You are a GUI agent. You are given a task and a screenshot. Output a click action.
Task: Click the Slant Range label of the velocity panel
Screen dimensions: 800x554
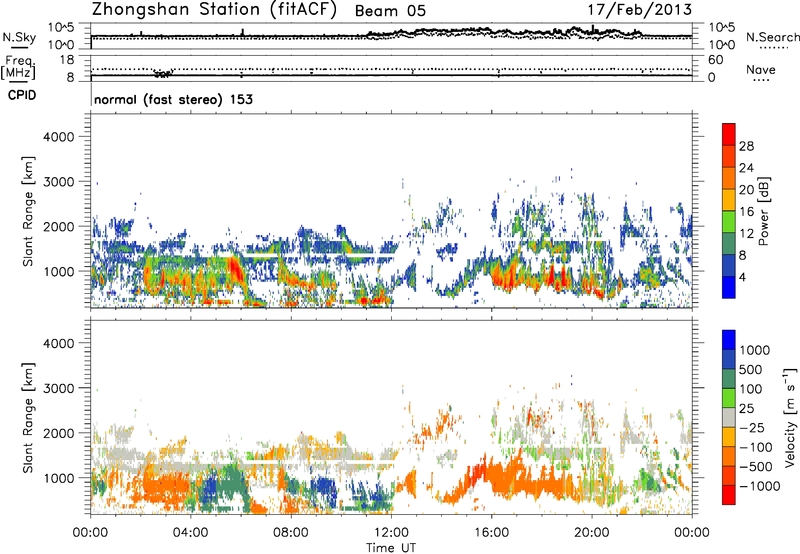coord(28,418)
